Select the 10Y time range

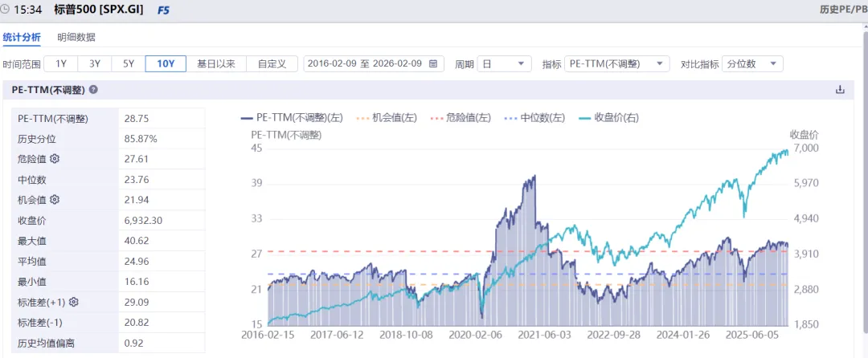click(166, 63)
